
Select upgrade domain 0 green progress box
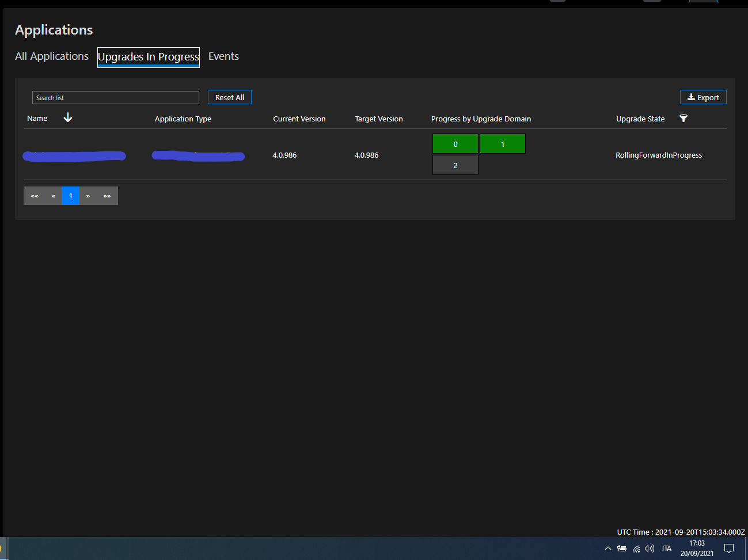[x=455, y=143]
